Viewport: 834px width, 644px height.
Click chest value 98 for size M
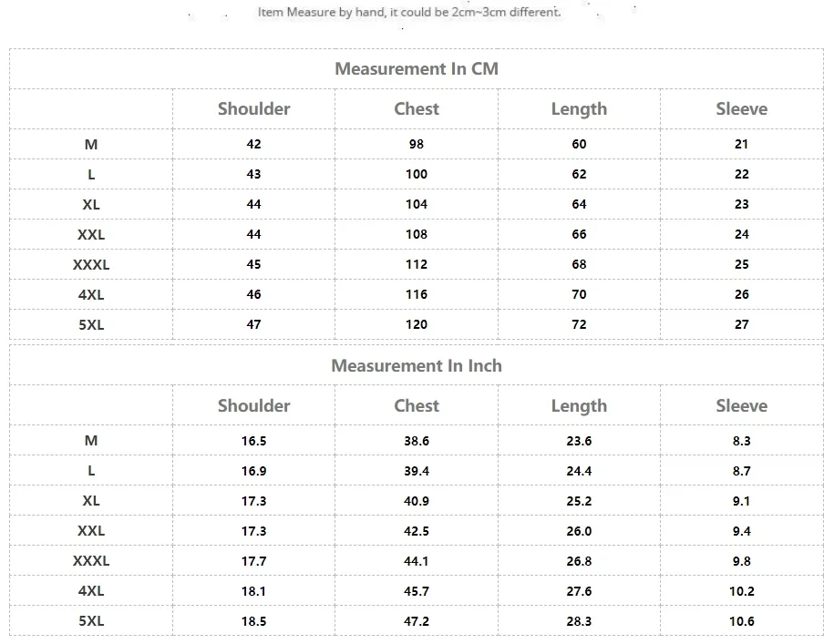pyautogui.click(x=417, y=144)
